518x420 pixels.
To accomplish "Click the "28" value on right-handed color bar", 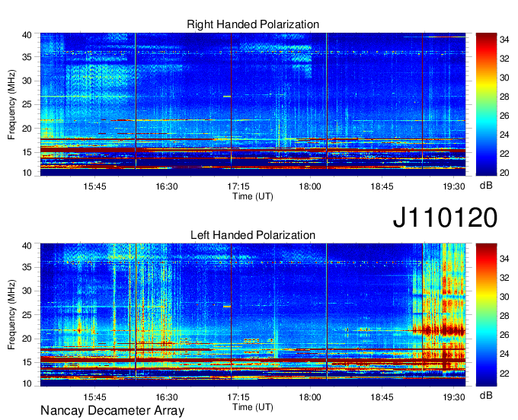I will [504, 97].
